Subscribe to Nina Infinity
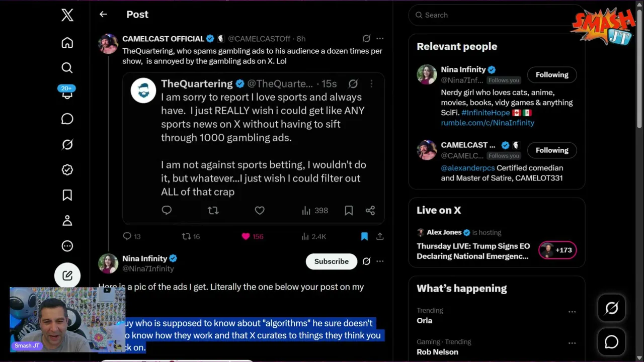Viewport: 644px width, 362px height. point(332,261)
